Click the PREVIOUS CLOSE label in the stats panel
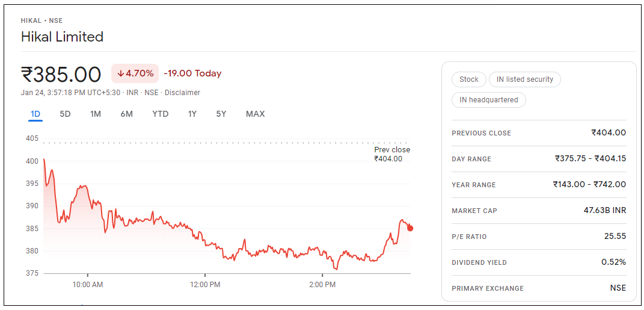644x310 pixels. click(x=481, y=133)
